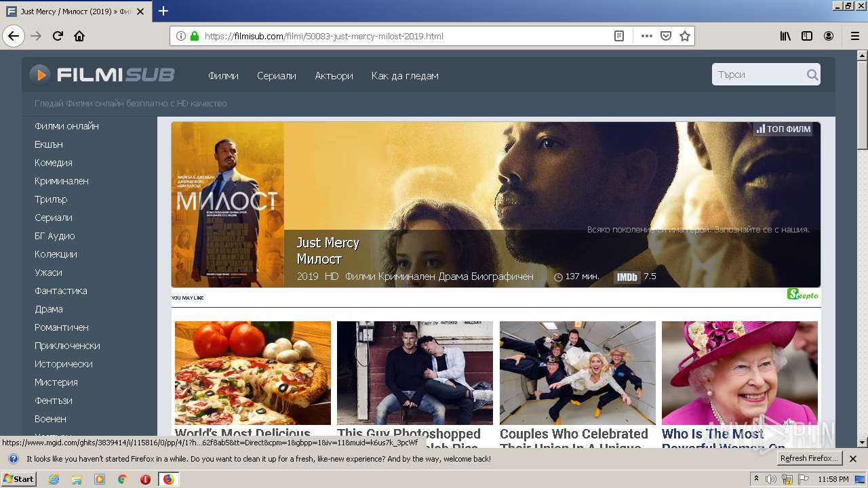
Task: Open Трилър category
Action: pyautogui.click(x=51, y=199)
